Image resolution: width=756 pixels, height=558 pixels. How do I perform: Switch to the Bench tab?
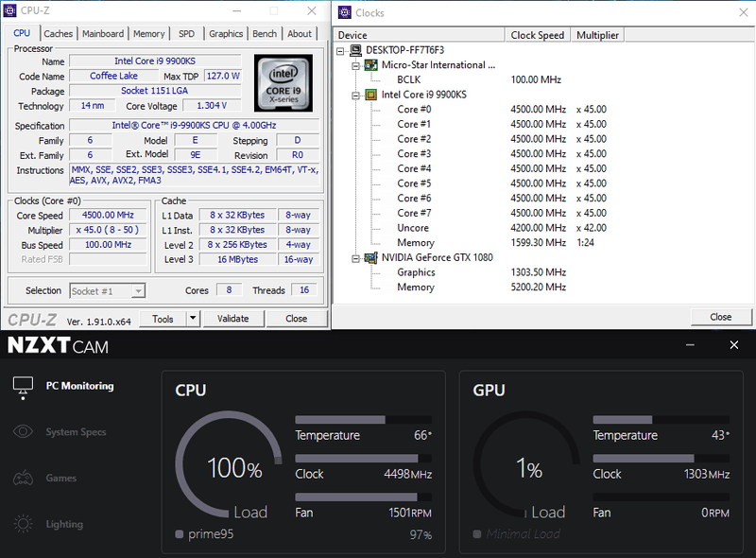[265, 34]
